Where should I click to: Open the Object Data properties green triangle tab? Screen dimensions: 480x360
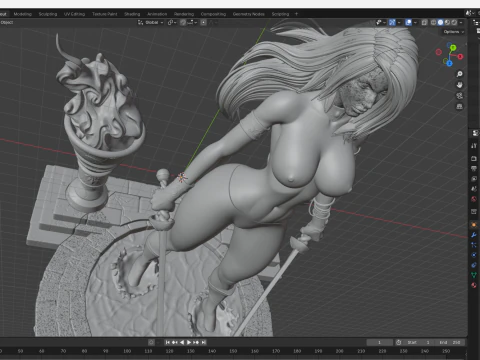coord(474,275)
